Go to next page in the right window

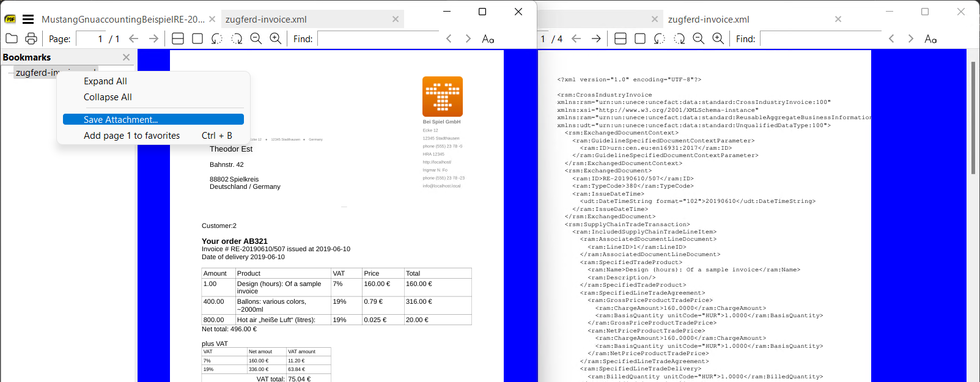(596, 39)
